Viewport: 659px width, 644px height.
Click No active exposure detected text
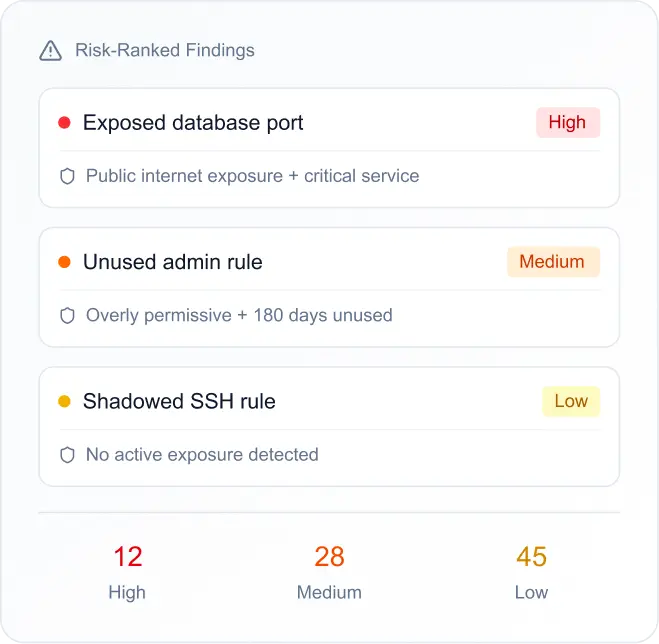(x=202, y=454)
